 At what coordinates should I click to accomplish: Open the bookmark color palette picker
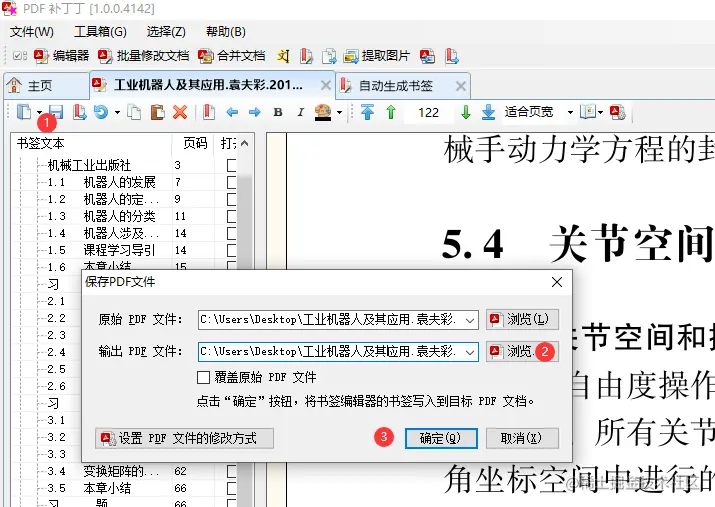click(323, 112)
